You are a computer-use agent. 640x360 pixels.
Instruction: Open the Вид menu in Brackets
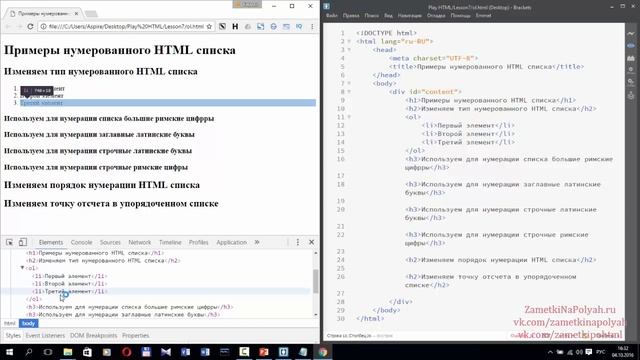[388, 16]
